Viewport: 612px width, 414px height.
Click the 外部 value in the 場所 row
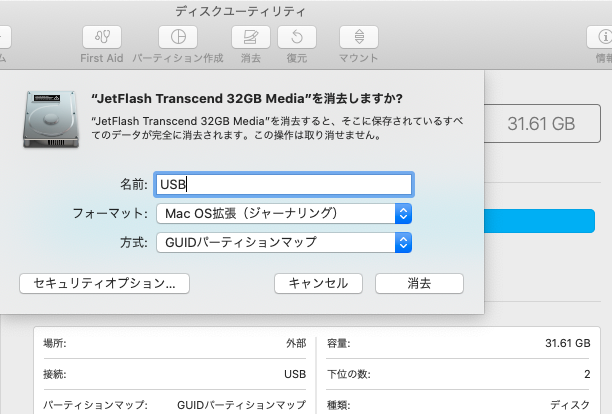[296, 343]
